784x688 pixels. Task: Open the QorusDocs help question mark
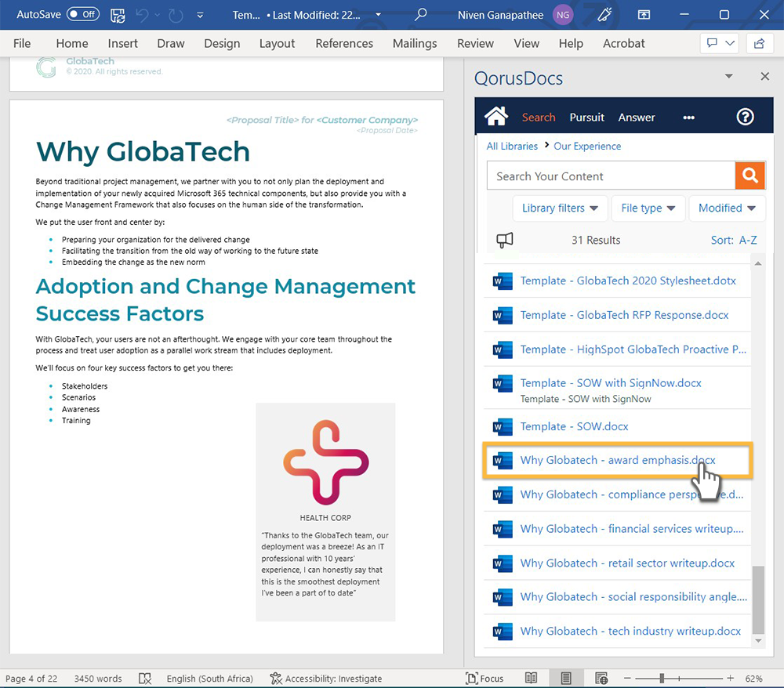pyautogui.click(x=745, y=117)
